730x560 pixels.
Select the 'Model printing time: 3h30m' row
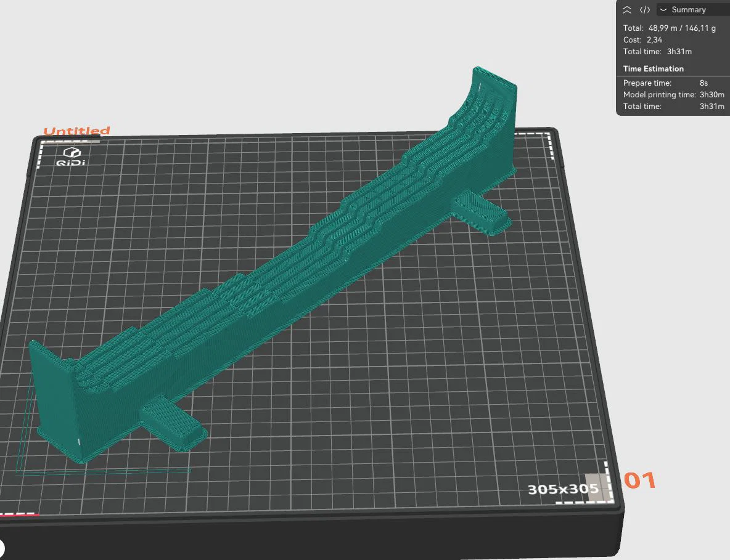[673, 94]
